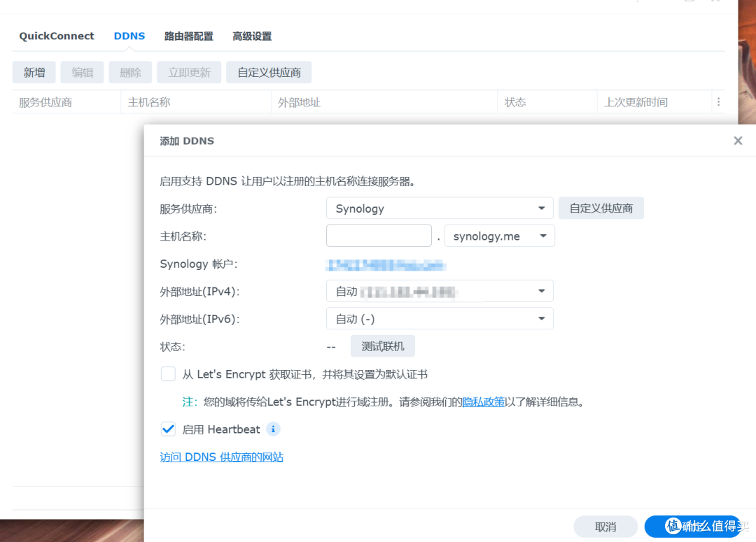Expand the synology.me domain suffix dropdown
The image size is (756, 542).
point(499,236)
